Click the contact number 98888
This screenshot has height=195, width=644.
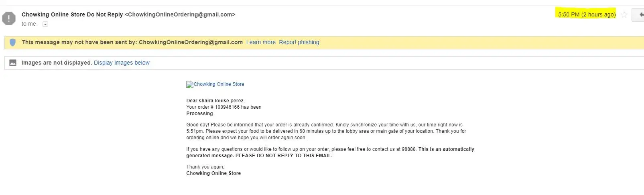coord(409,149)
